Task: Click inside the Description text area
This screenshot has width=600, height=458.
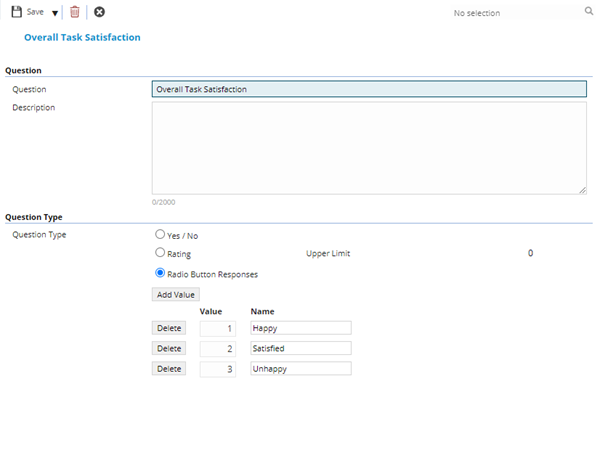Action: point(368,147)
